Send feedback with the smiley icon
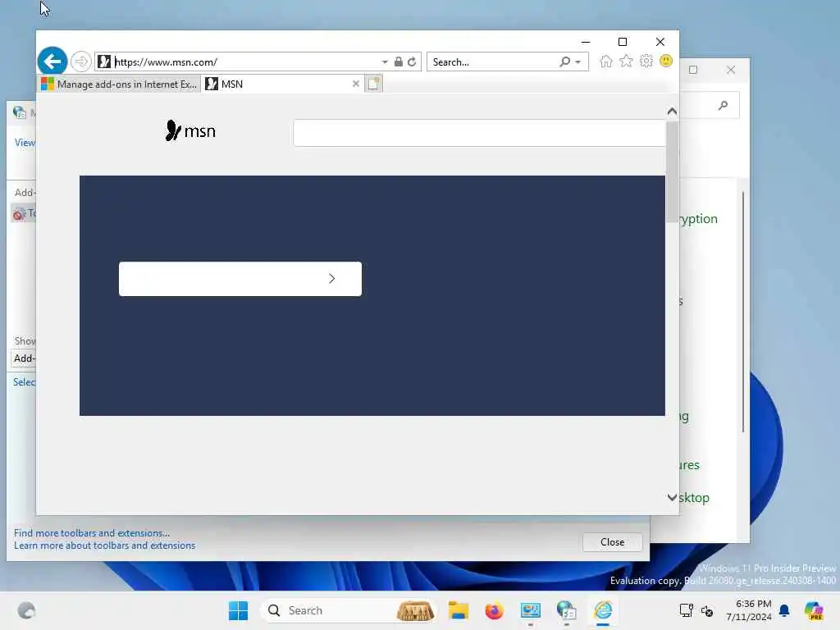The height and width of the screenshot is (630, 840). click(x=666, y=61)
